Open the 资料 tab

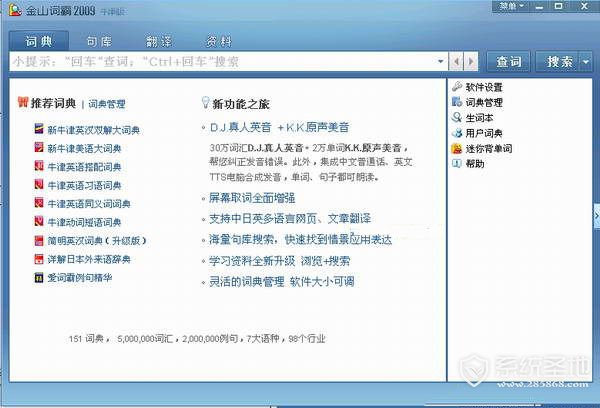click(219, 41)
